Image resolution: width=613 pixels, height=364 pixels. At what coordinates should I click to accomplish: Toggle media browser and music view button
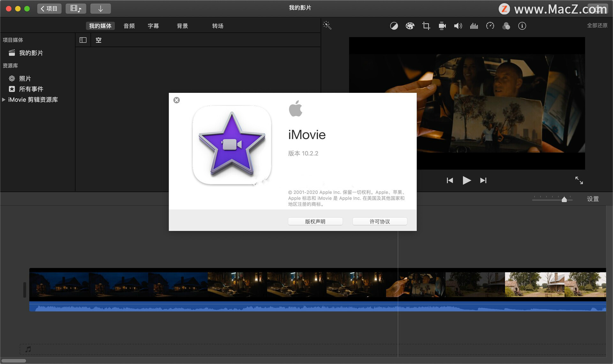coord(76,9)
